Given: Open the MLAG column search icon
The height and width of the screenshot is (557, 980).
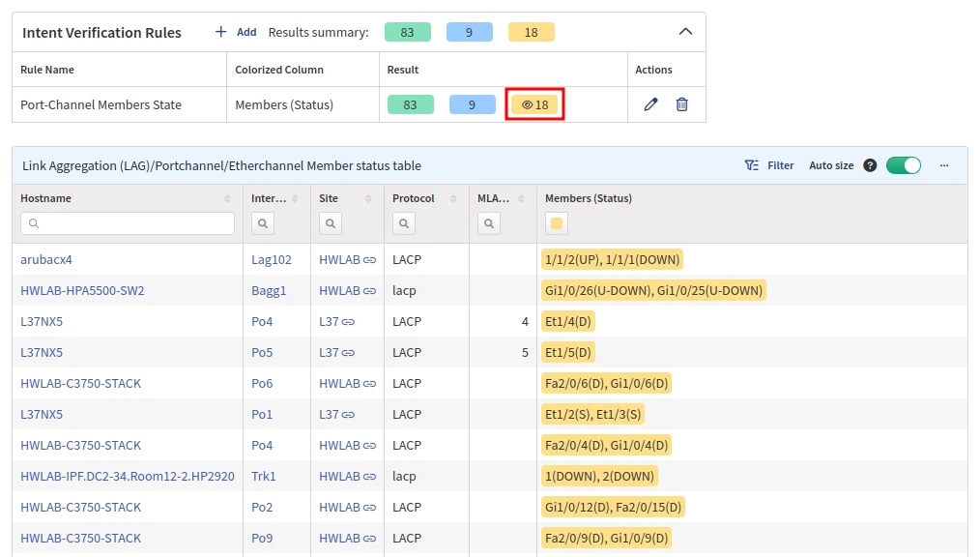Looking at the screenshot, I should click(x=489, y=223).
